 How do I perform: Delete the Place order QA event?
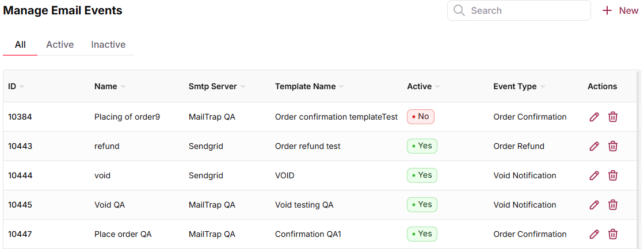point(613,234)
